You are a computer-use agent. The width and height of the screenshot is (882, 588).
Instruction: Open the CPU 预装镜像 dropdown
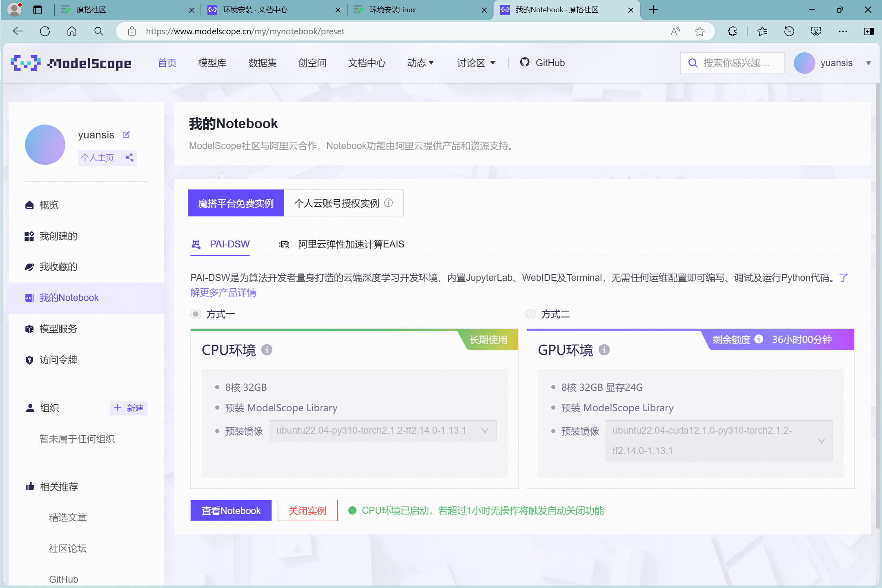pyautogui.click(x=382, y=431)
